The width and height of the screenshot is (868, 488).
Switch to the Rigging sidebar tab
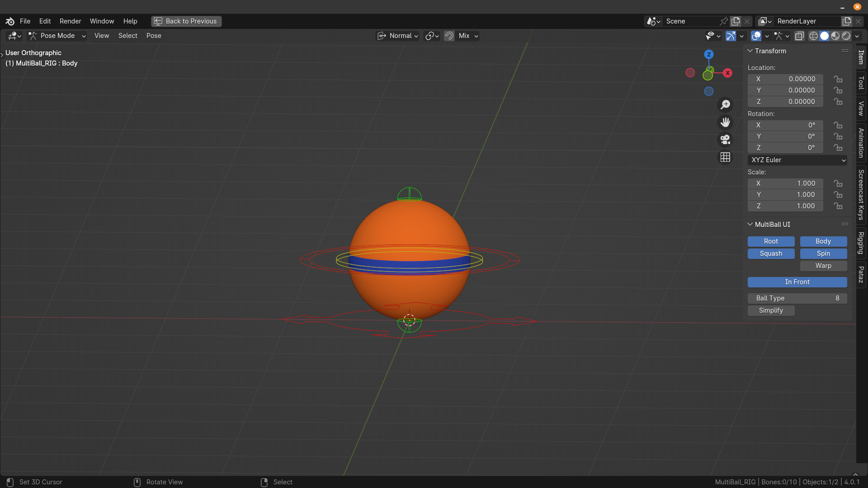(861, 243)
